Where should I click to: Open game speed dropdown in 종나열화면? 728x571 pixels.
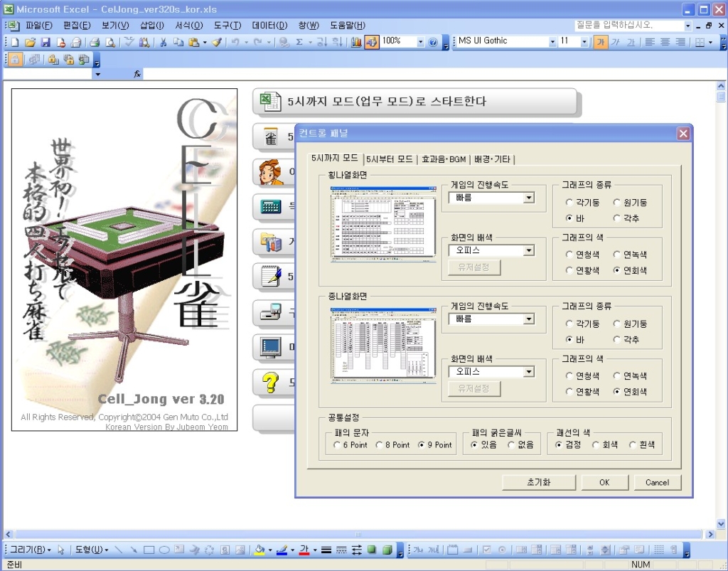(x=528, y=319)
